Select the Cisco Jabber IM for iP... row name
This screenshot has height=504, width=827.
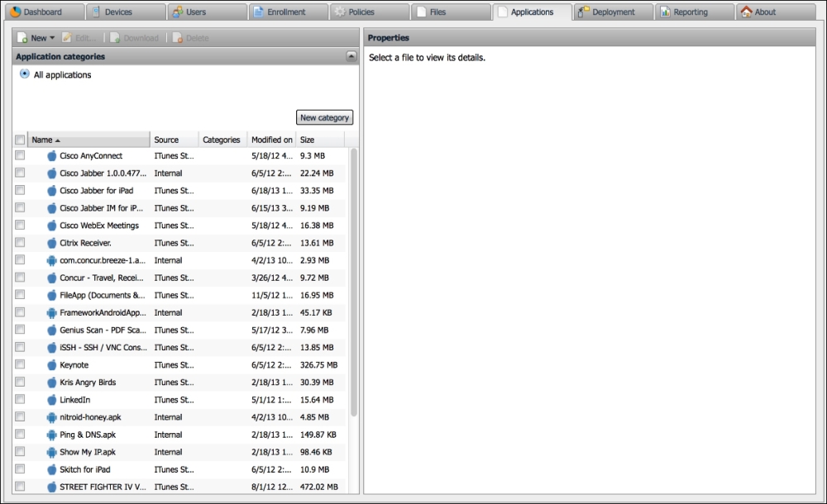pos(101,208)
